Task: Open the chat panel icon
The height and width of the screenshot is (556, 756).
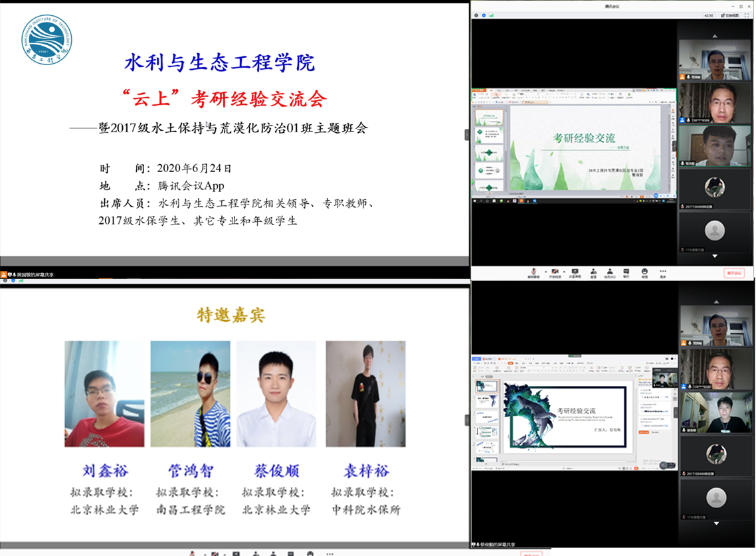Action: point(626,272)
